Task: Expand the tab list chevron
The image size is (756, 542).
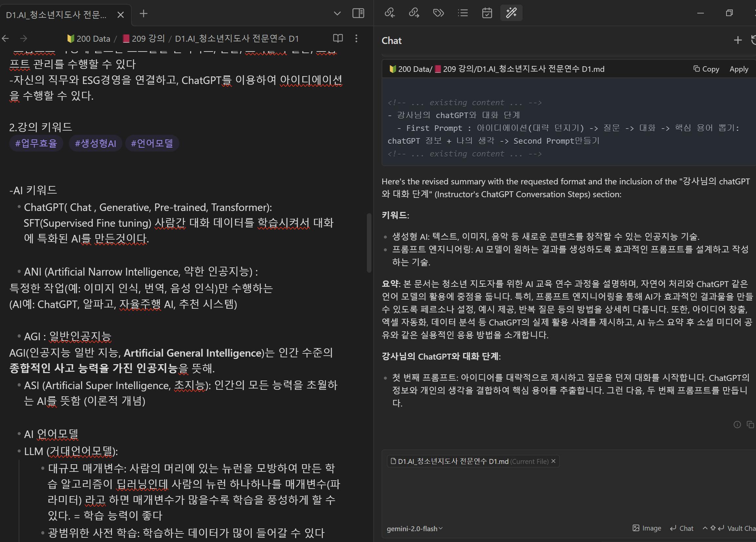Action: pos(337,13)
